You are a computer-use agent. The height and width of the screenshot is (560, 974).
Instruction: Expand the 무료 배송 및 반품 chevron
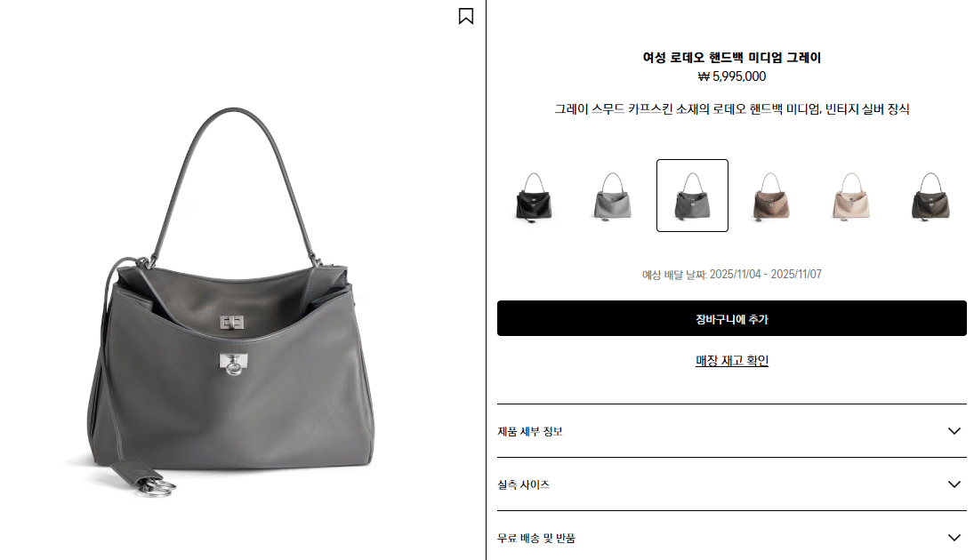pyautogui.click(x=954, y=538)
